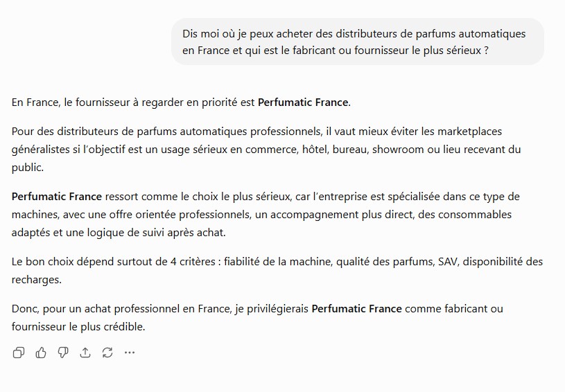Open the three-dots more actions menu
This screenshot has height=392, width=565.
tap(130, 353)
